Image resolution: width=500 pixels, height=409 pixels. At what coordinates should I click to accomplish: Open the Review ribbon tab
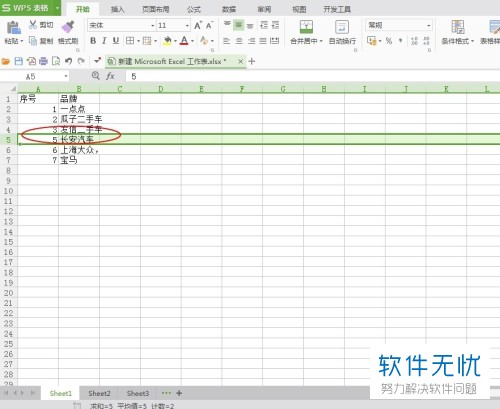pyautogui.click(x=264, y=9)
